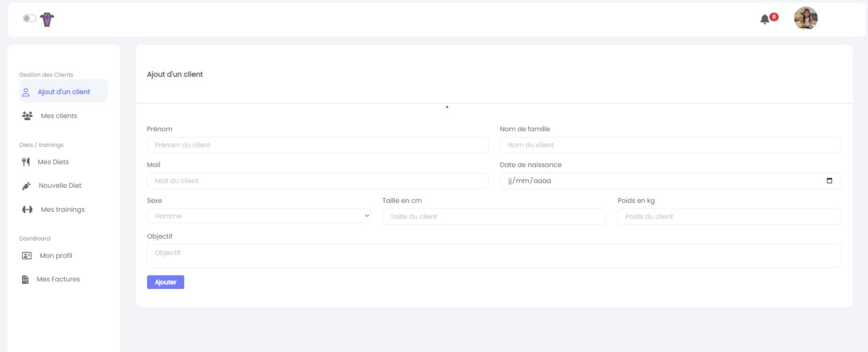Click the invoice icon for Mes Factures
868x352 pixels.
coord(25,280)
